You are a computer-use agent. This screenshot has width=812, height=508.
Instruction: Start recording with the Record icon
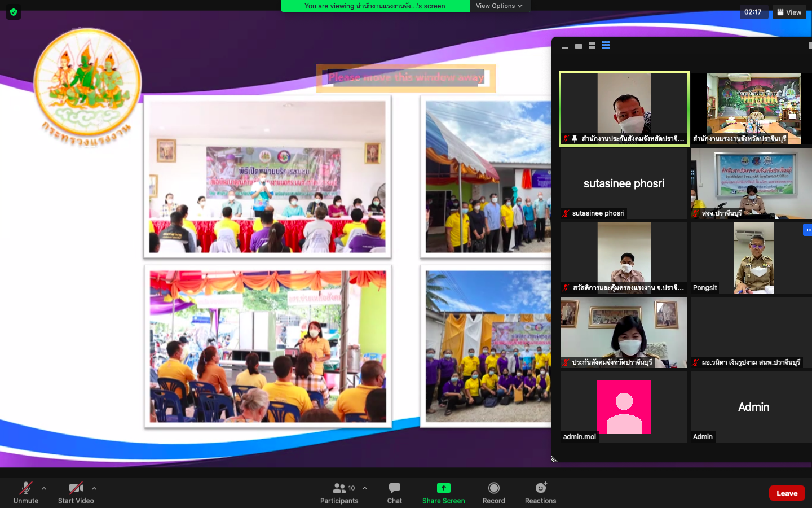tap(493, 488)
